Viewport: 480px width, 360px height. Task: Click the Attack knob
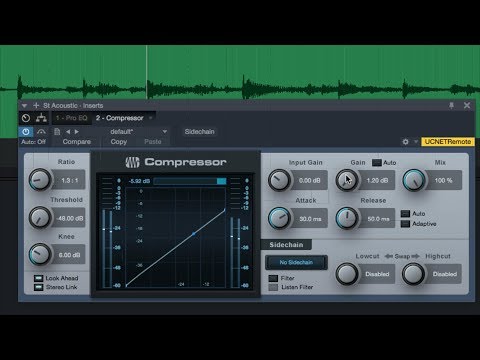click(279, 218)
